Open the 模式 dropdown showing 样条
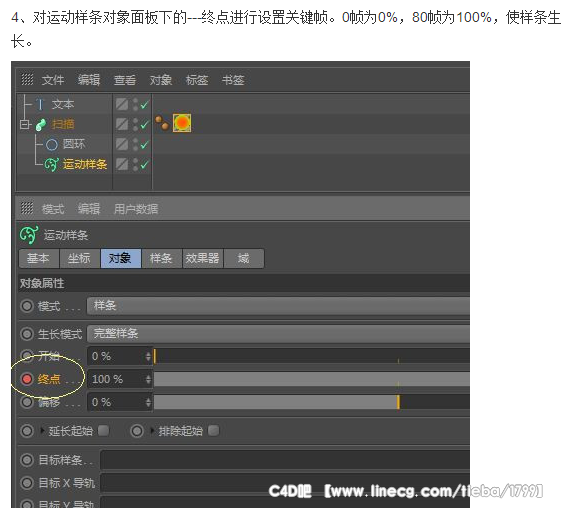 click(x=278, y=306)
